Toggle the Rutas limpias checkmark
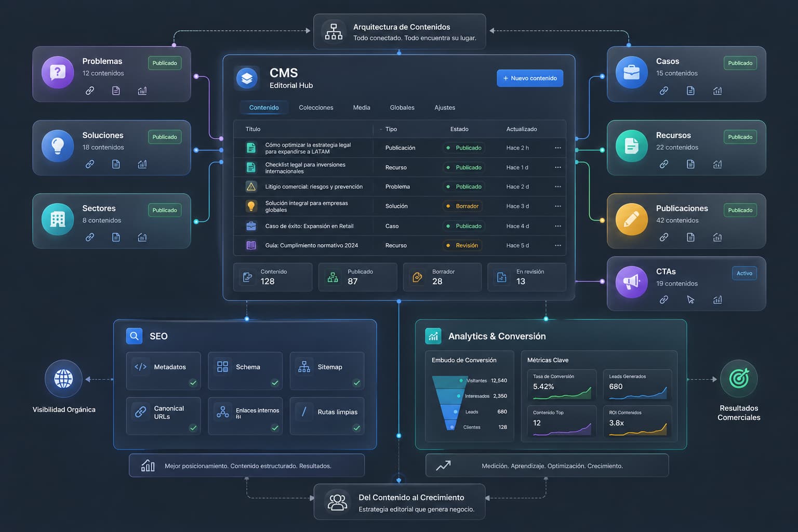798x532 pixels. click(x=357, y=428)
